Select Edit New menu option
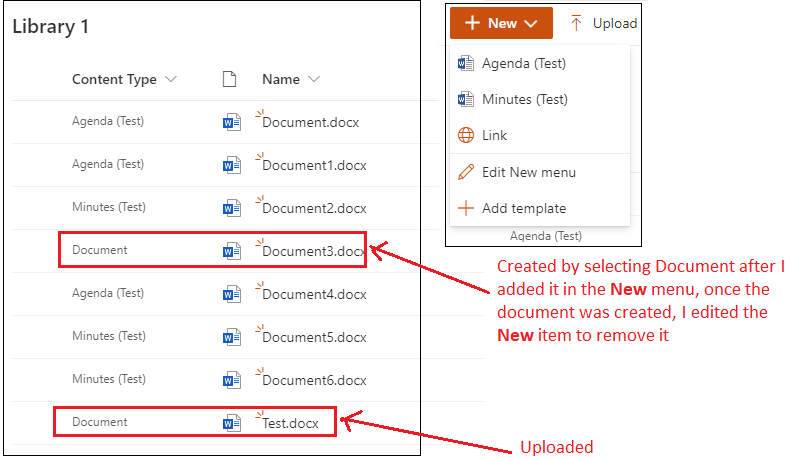This screenshot has width=788, height=459. (540, 172)
